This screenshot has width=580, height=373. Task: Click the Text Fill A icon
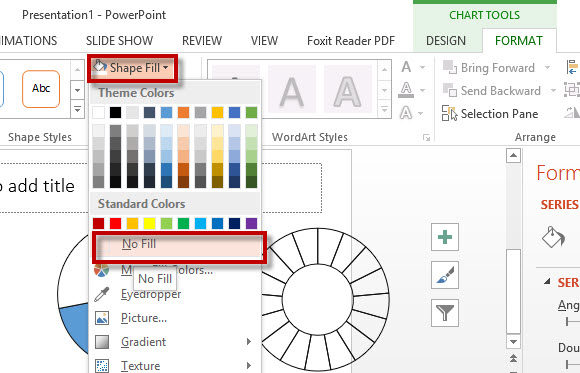[x=406, y=67]
